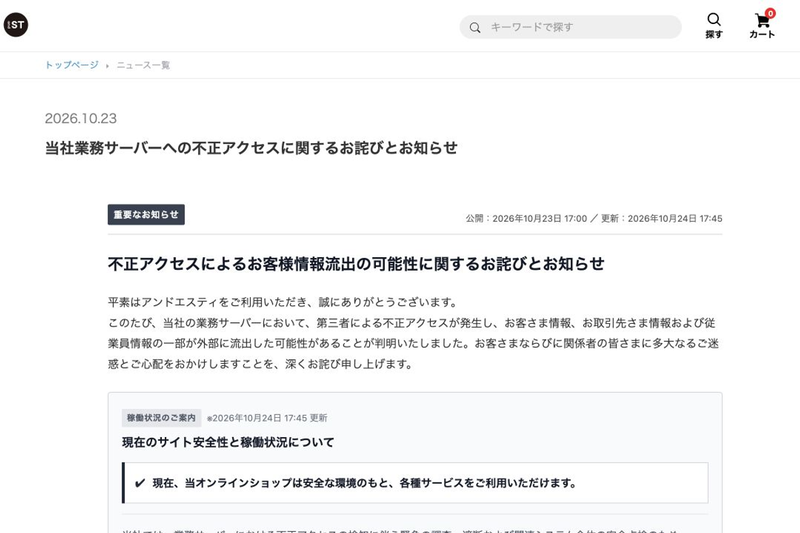Screen dimensions: 800x533
Task: Open the カート shopping cart icon
Action: tap(762, 26)
